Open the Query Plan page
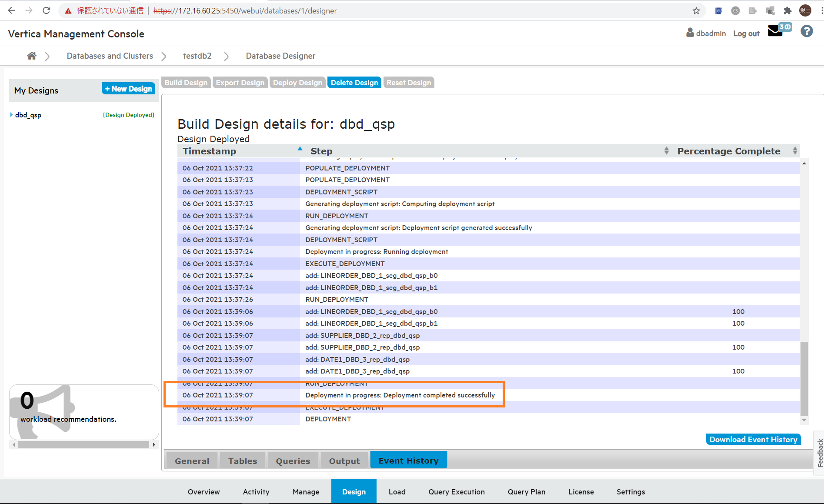 click(x=527, y=492)
